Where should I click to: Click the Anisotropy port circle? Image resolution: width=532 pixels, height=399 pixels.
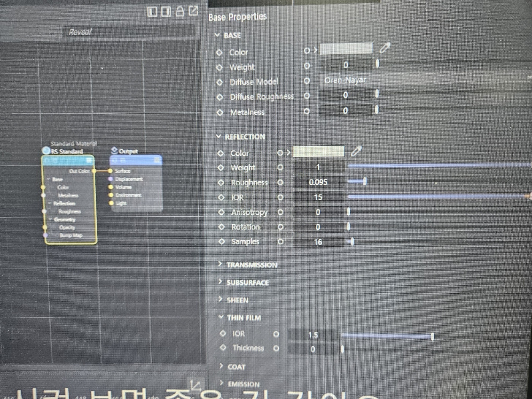point(280,212)
